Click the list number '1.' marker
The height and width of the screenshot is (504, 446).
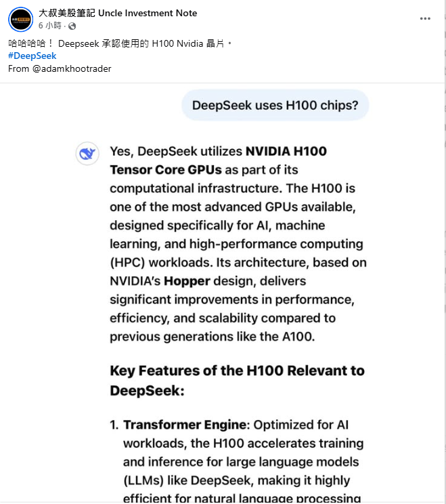(x=114, y=425)
